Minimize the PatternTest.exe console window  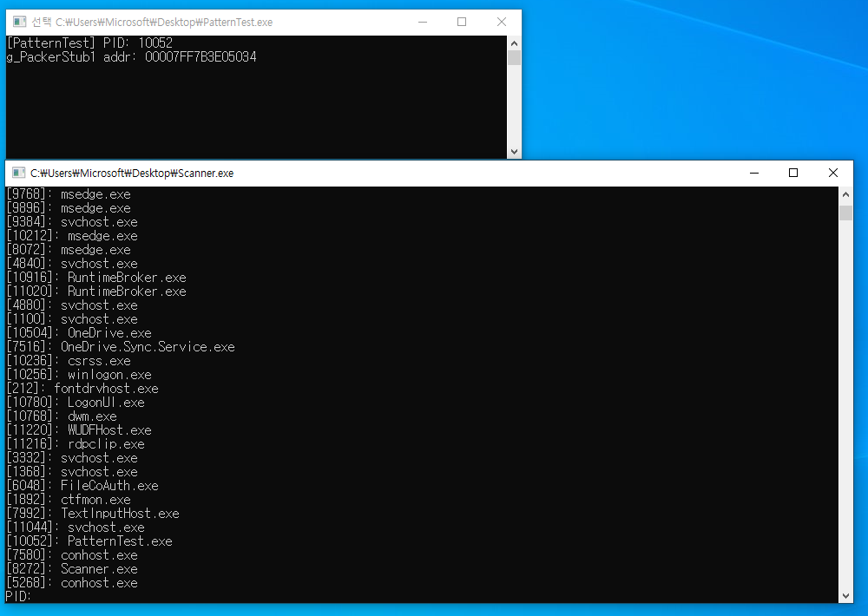(422, 23)
